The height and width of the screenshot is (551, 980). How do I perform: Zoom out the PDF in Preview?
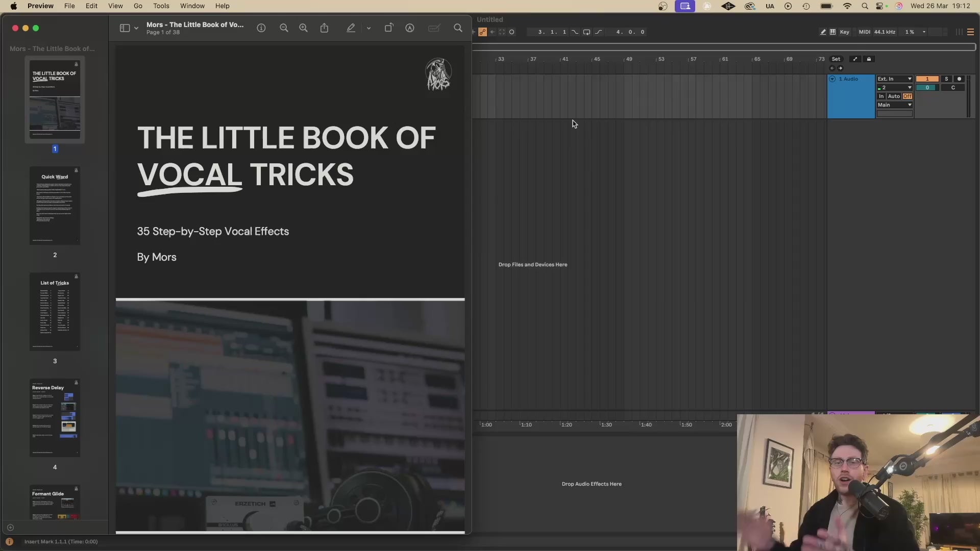coord(284,28)
